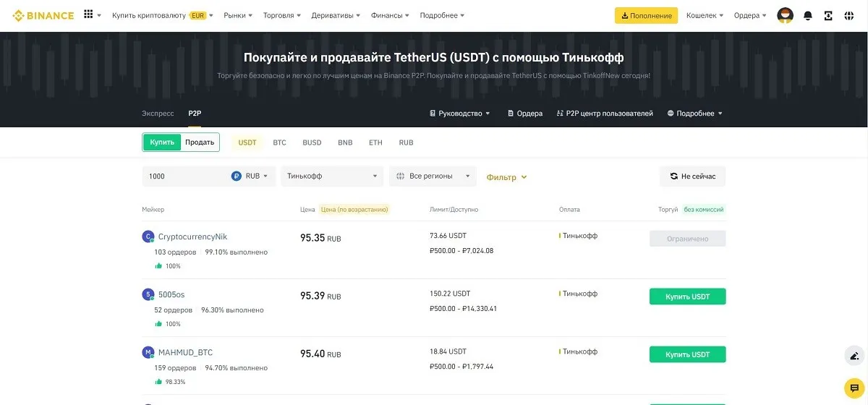Open the Тинькофф payment method dropdown
This screenshot has width=868, height=405.
332,176
